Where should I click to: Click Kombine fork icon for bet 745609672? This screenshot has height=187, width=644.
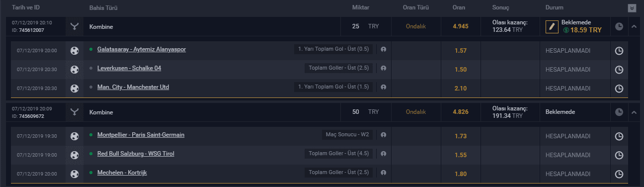(x=75, y=112)
